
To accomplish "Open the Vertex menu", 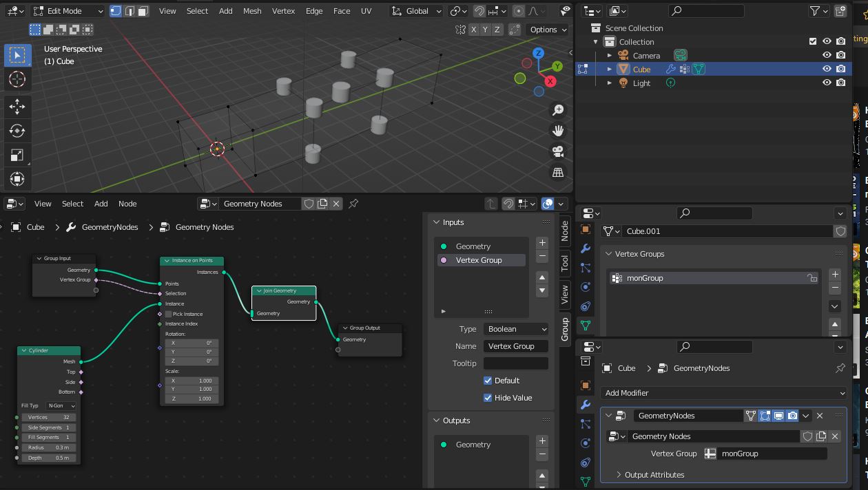I will (x=283, y=11).
